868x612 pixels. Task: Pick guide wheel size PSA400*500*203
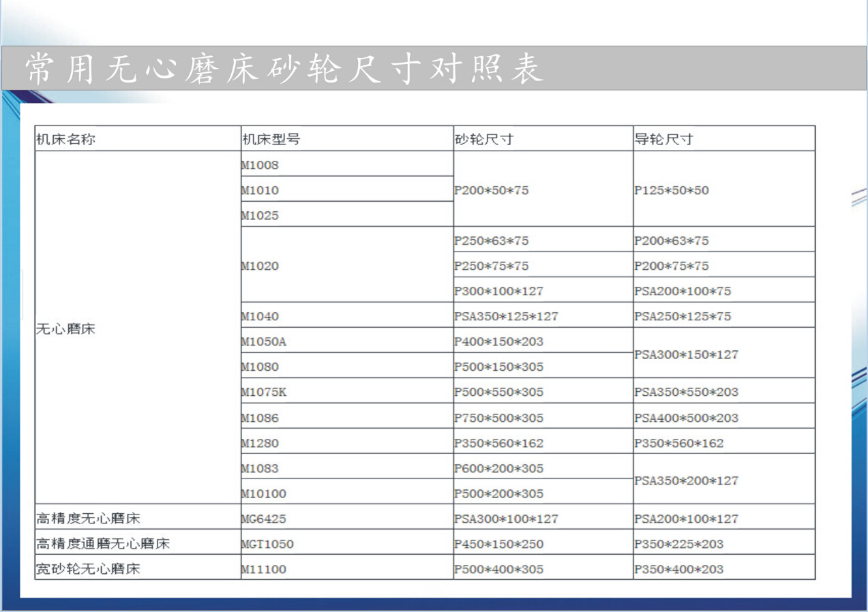coord(724,416)
